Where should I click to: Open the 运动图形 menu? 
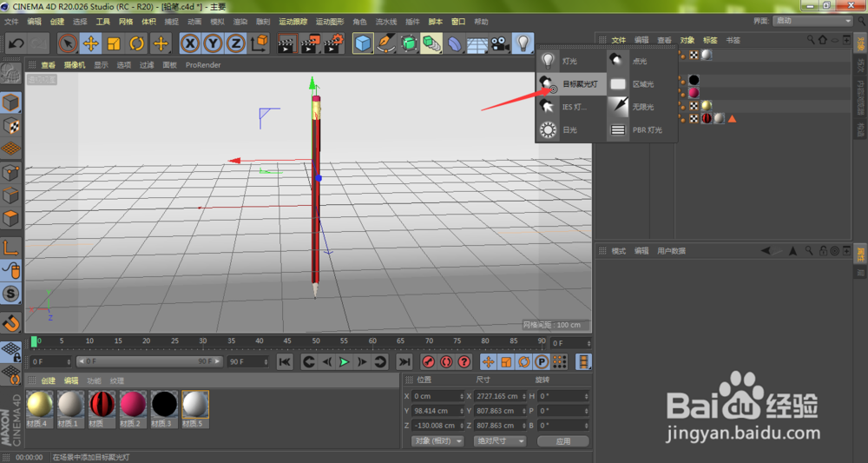click(330, 22)
